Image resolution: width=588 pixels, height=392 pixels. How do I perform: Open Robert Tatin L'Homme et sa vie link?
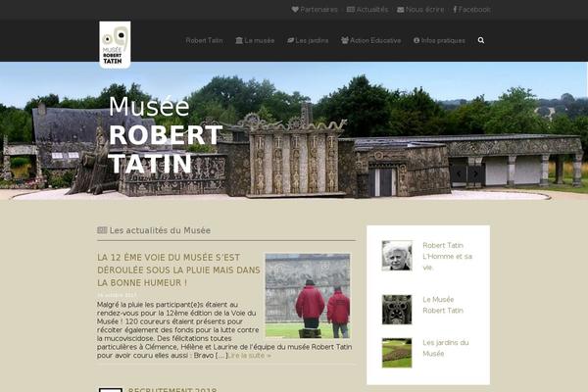coord(448,256)
